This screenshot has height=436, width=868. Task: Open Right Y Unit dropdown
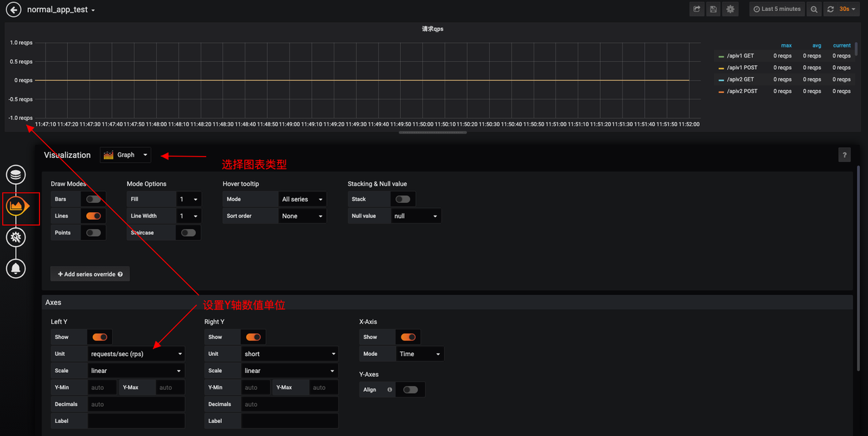pos(290,353)
